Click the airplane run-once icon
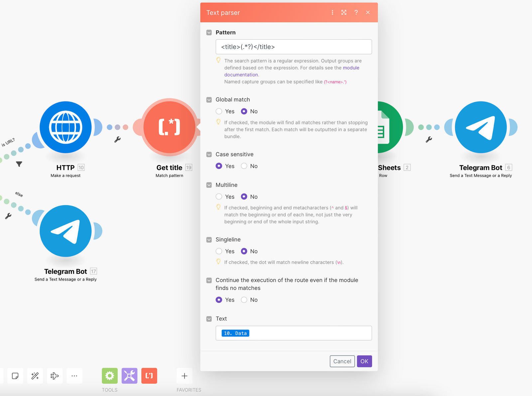 point(55,376)
